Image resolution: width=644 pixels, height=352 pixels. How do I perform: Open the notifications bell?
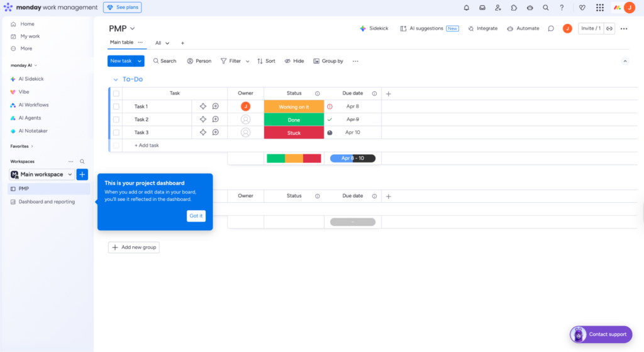466,8
